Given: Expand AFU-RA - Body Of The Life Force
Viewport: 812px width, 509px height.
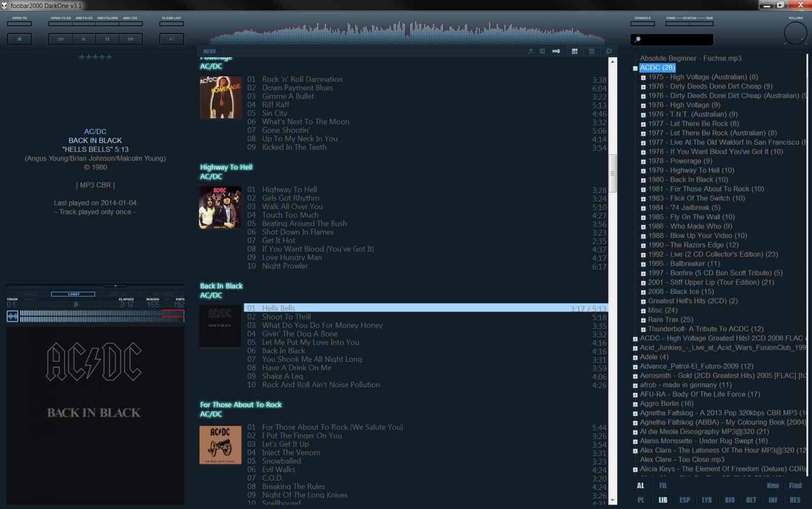Looking at the screenshot, I should [635, 394].
